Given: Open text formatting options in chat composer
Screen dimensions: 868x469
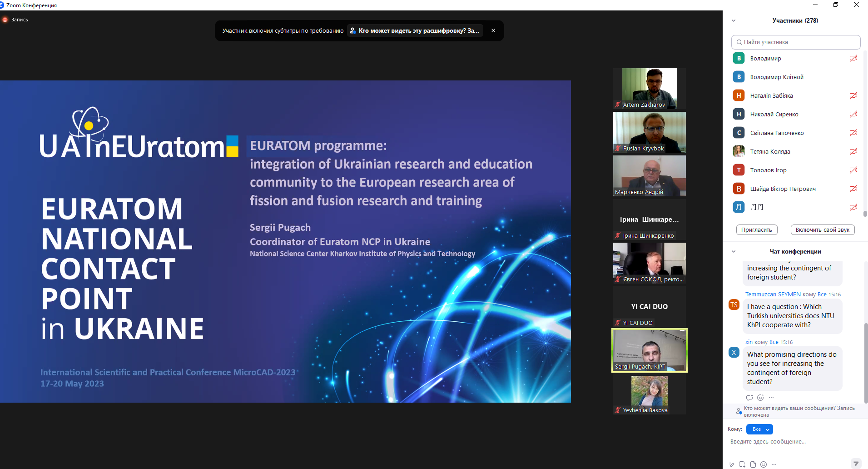Looking at the screenshot, I should coord(731,464).
